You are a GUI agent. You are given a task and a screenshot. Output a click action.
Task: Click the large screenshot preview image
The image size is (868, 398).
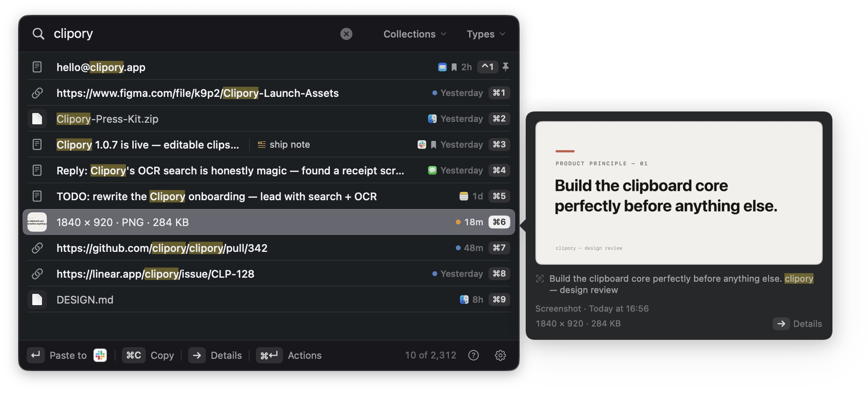coord(679,193)
